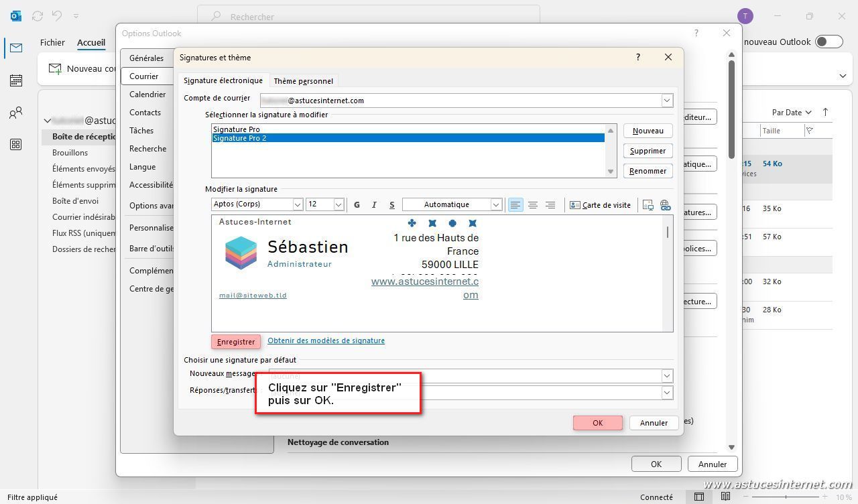Center the signature text
This screenshot has height=504, width=858.
click(532, 205)
